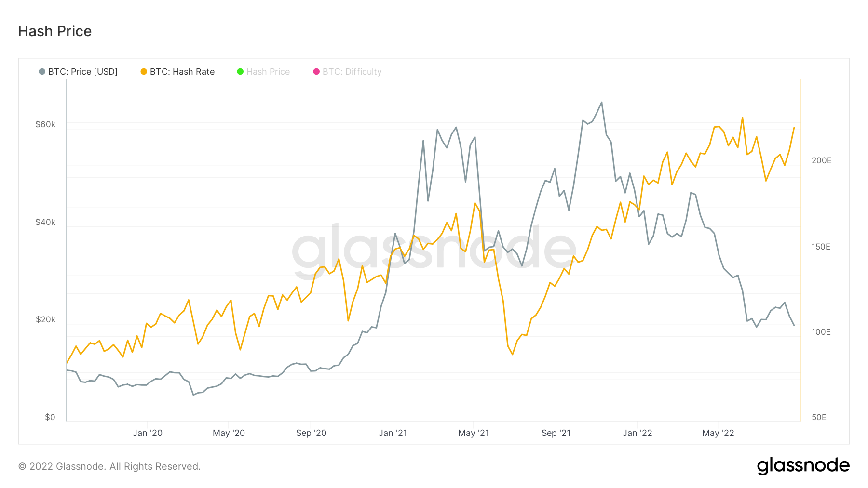Image resolution: width=868 pixels, height=488 pixels.
Task: Click the glassnode watermark inside the chart
Action: click(434, 251)
